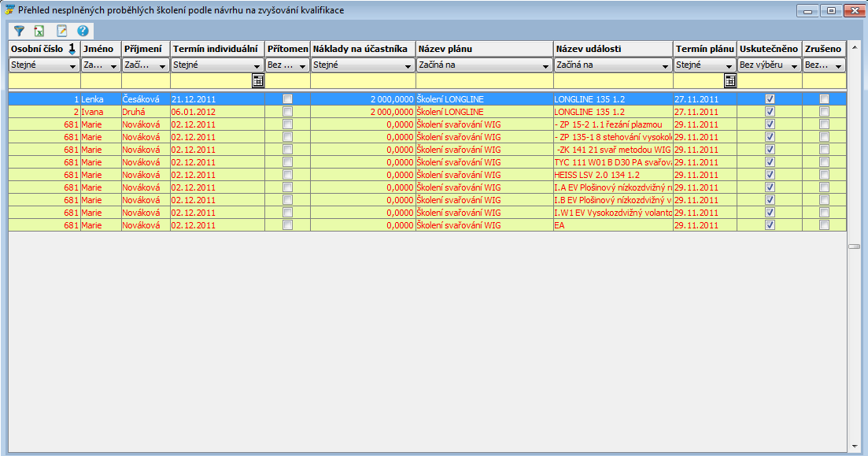
Task: Open calendar picker under Termín plánu
Action: [729, 80]
